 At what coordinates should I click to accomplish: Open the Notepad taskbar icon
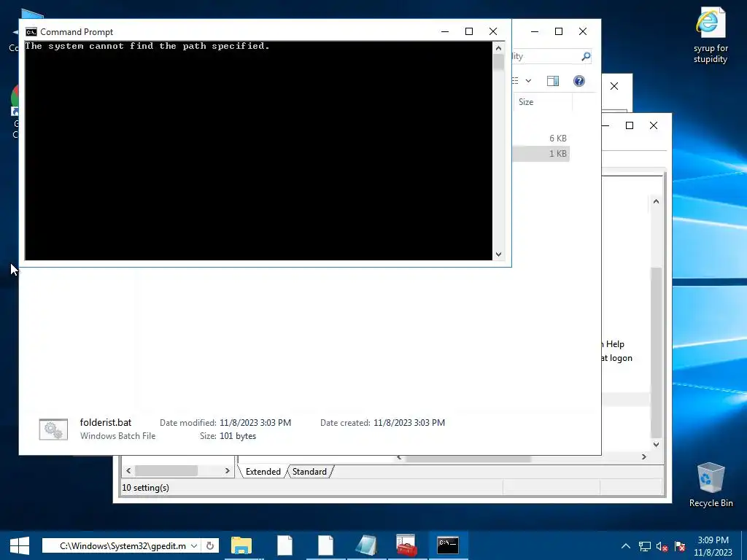pos(366,545)
